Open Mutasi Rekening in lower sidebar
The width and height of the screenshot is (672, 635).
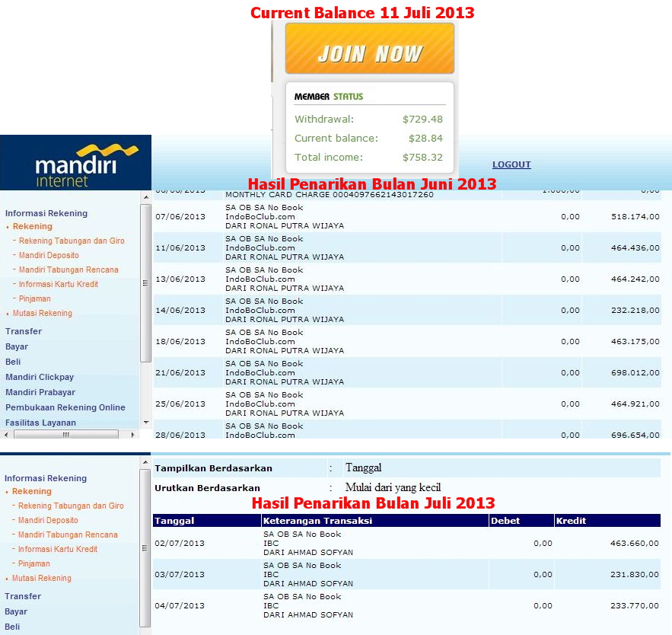click(x=42, y=579)
